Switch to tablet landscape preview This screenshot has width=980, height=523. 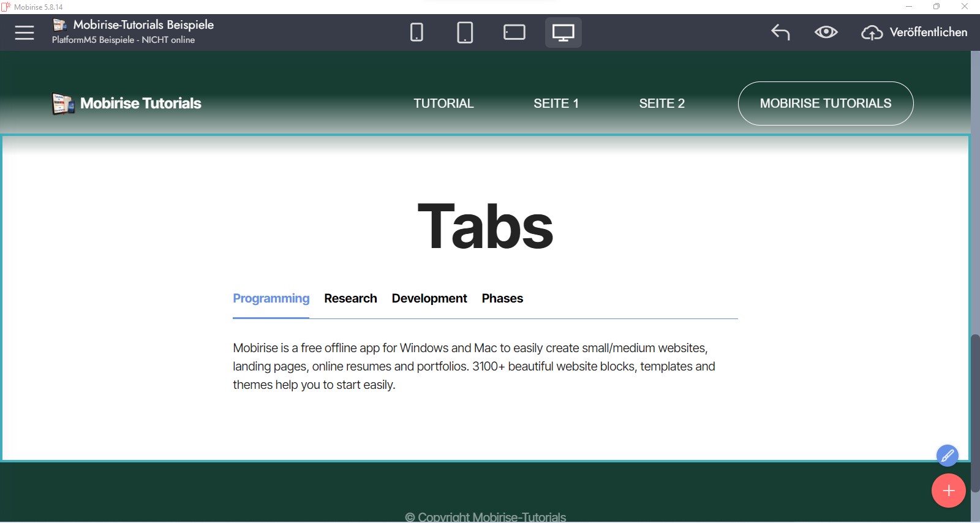pos(514,32)
